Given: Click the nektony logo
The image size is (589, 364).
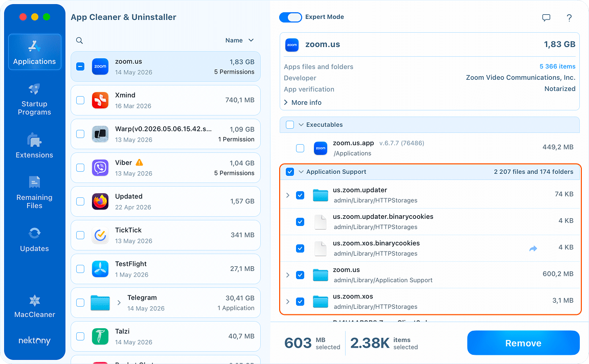Looking at the screenshot, I should coord(35,340).
